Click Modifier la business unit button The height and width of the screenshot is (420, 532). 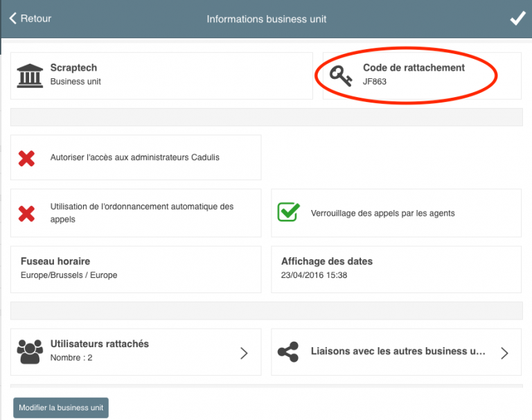(x=61, y=408)
